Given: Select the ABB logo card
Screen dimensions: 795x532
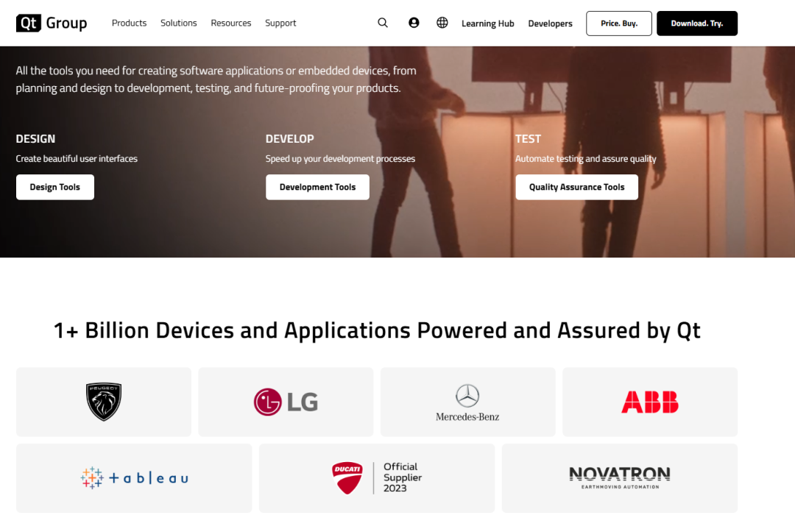Looking at the screenshot, I should pos(650,402).
